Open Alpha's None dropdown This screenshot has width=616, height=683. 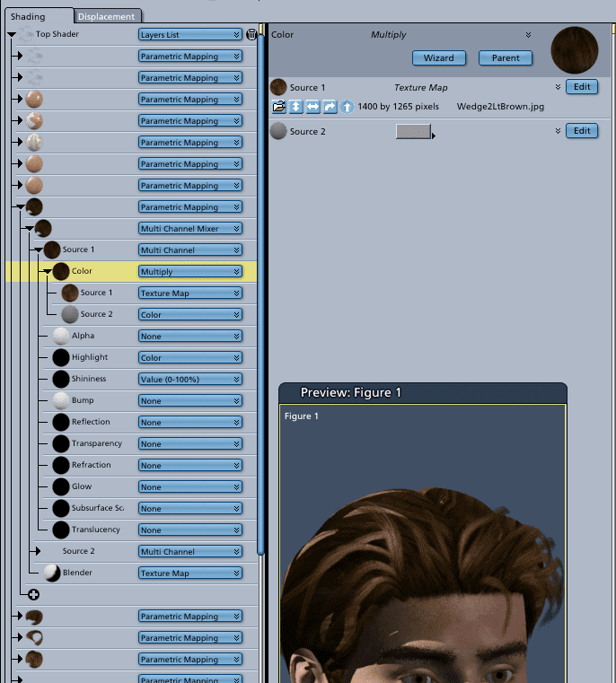[x=190, y=336]
